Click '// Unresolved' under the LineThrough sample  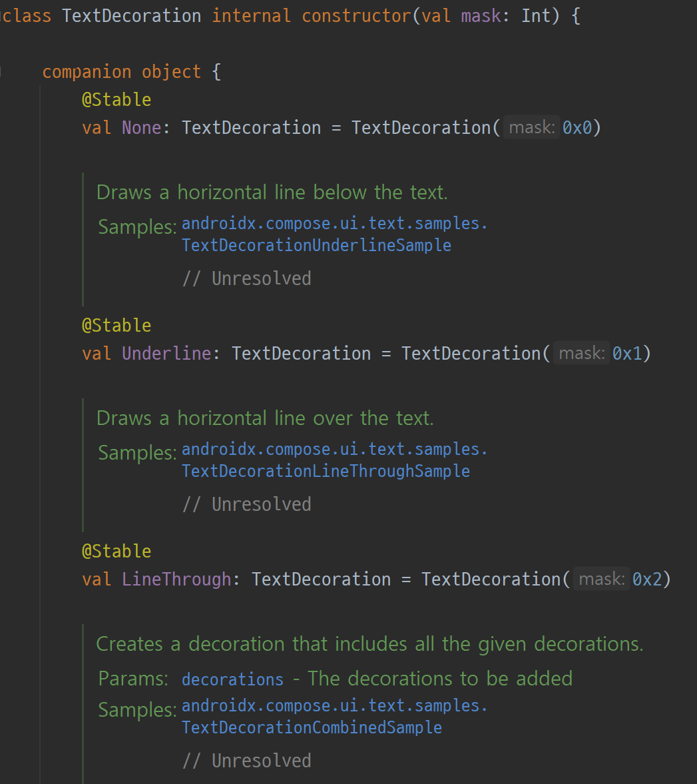[x=247, y=504]
